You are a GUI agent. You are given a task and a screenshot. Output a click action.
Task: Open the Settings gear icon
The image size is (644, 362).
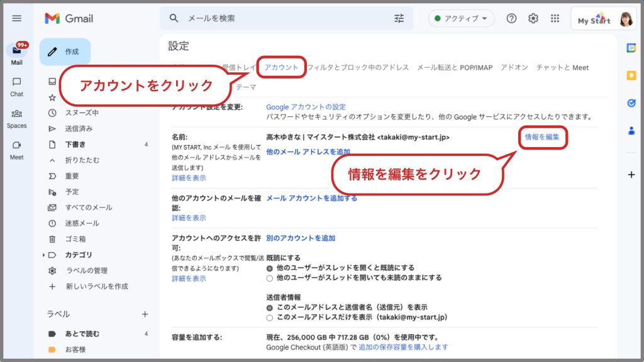[x=533, y=18]
